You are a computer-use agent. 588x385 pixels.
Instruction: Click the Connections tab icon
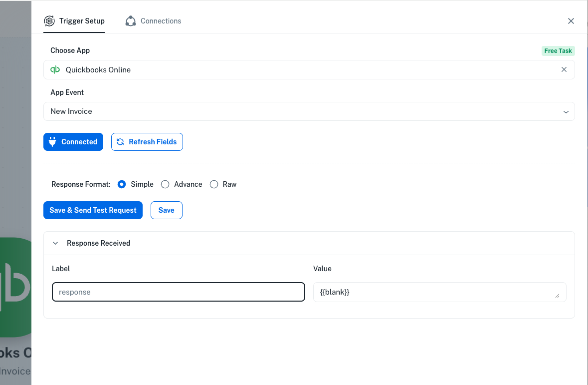pyautogui.click(x=131, y=21)
